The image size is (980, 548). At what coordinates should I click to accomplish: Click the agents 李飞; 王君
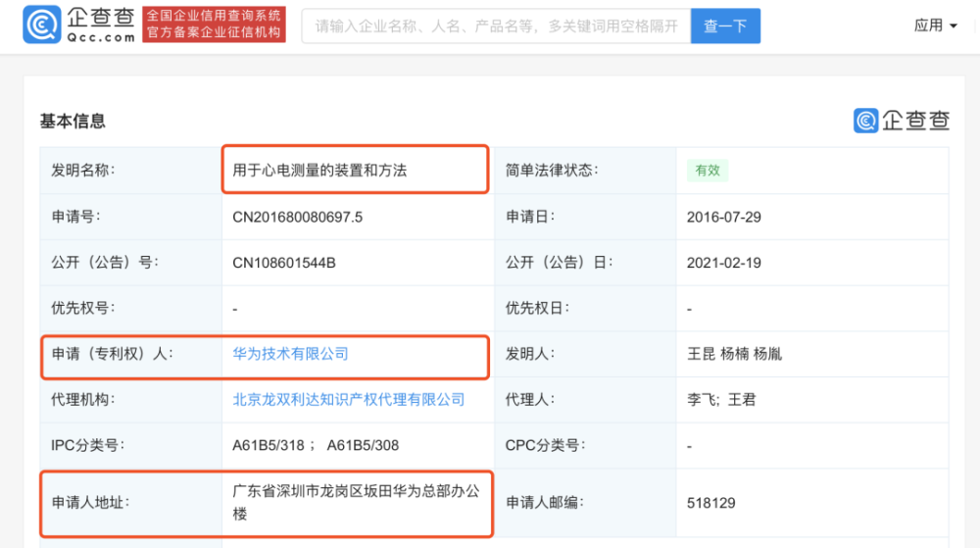click(721, 399)
